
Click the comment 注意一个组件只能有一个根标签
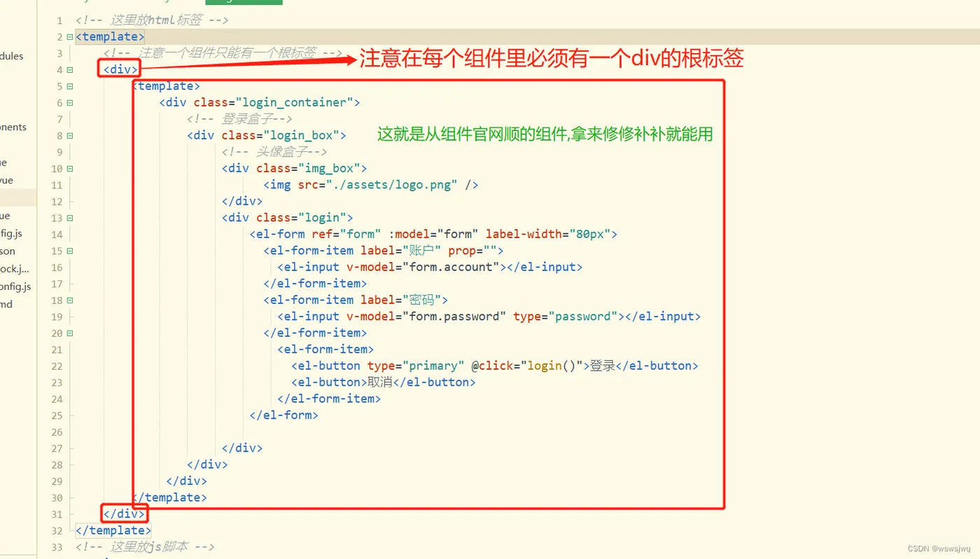[223, 53]
